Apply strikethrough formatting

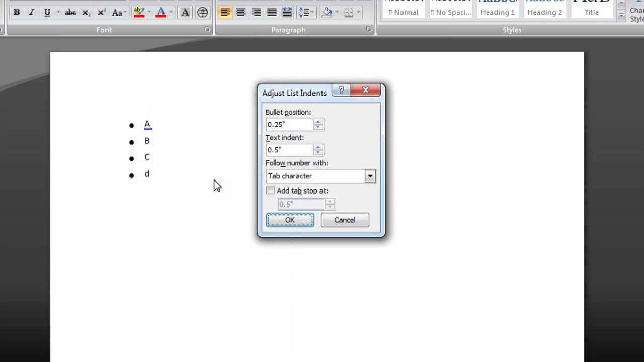pos(70,12)
